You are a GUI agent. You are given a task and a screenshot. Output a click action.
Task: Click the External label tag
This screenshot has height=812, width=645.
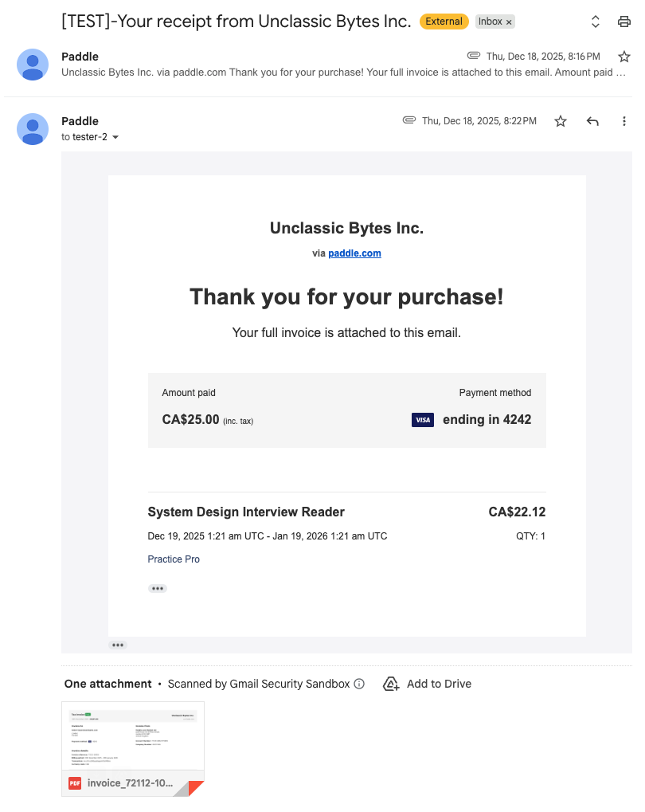(x=444, y=22)
